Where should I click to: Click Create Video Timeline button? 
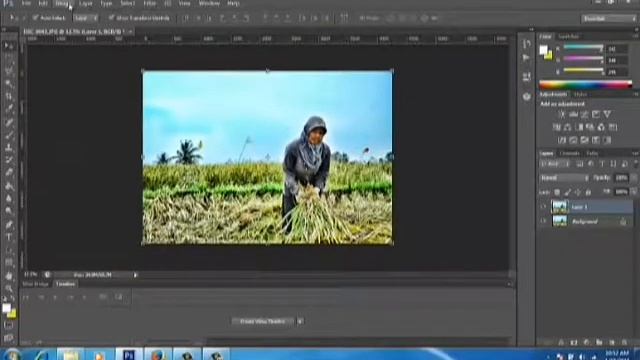pyautogui.click(x=262, y=321)
